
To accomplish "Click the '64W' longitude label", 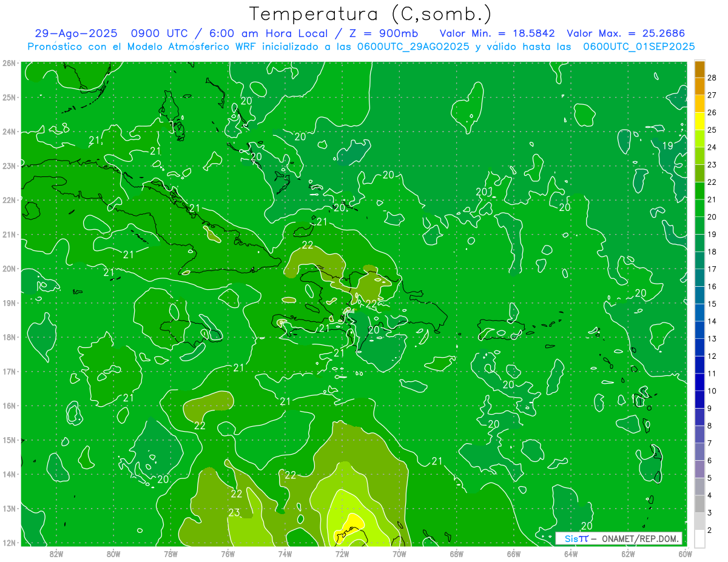I will (571, 554).
